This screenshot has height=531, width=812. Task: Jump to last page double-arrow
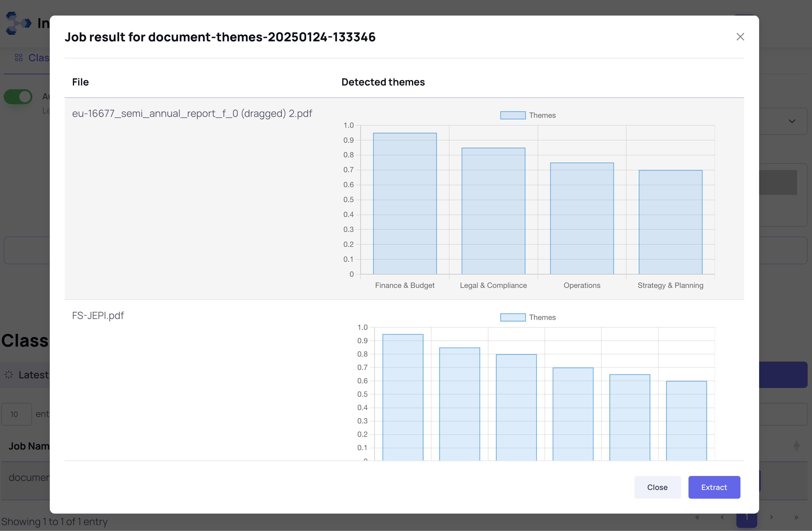pyautogui.click(x=796, y=517)
